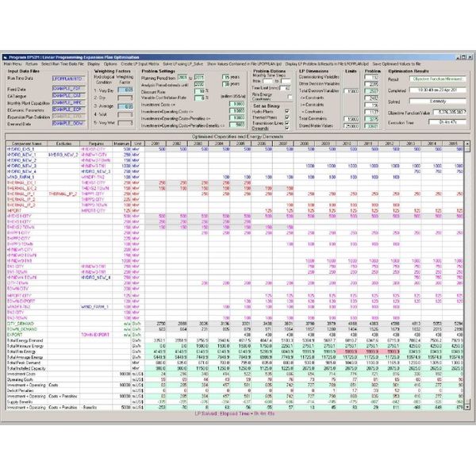Toggle the Firm Energy Constraints checkbox
This screenshot has height=476, width=476.
point(290,97)
